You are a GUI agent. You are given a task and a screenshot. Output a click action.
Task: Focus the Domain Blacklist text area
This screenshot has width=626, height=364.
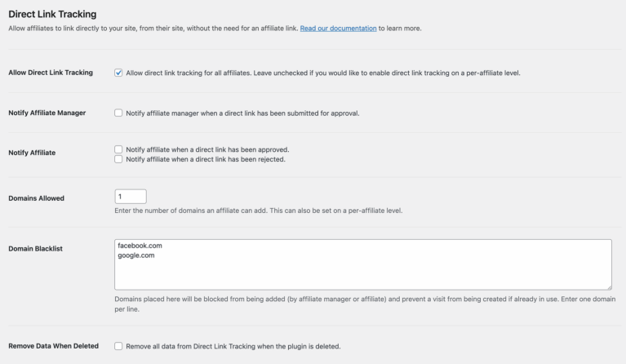tap(363, 264)
